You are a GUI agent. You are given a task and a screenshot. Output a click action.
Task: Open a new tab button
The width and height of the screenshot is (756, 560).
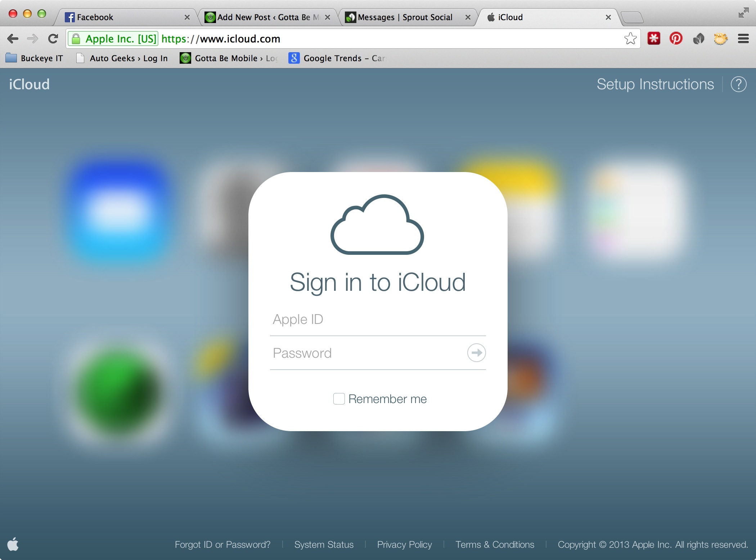tap(632, 17)
